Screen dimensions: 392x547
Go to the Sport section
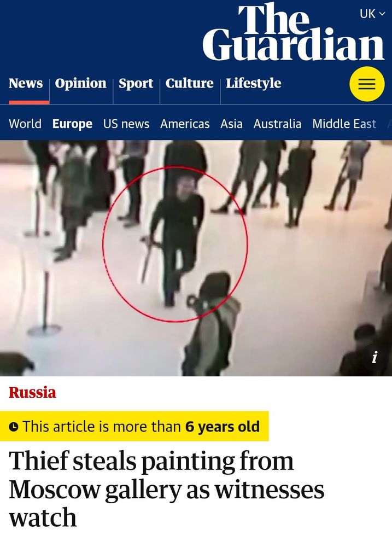click(x=136, y=83)
